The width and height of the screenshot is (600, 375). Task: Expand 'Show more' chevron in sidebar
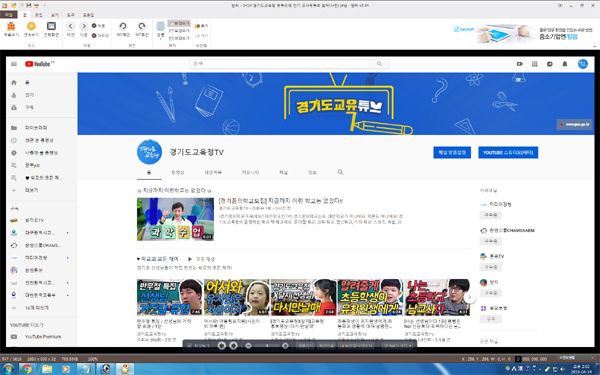point(14,190)
